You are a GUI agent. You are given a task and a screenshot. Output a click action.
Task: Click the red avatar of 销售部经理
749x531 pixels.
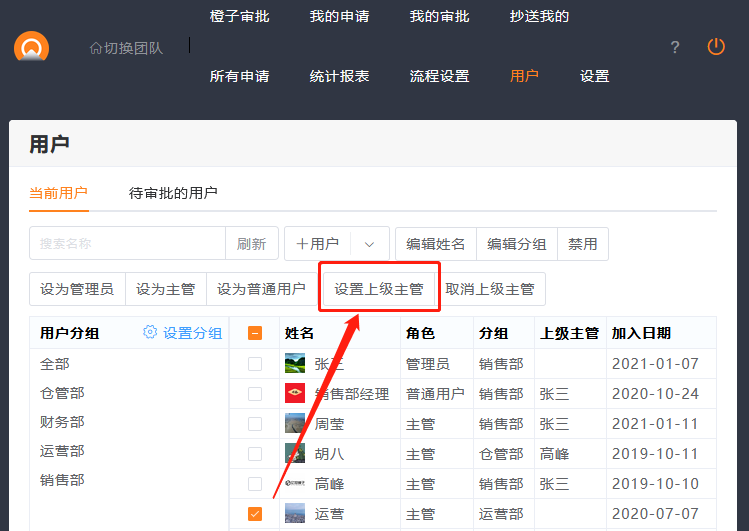[x=295, y=394]
